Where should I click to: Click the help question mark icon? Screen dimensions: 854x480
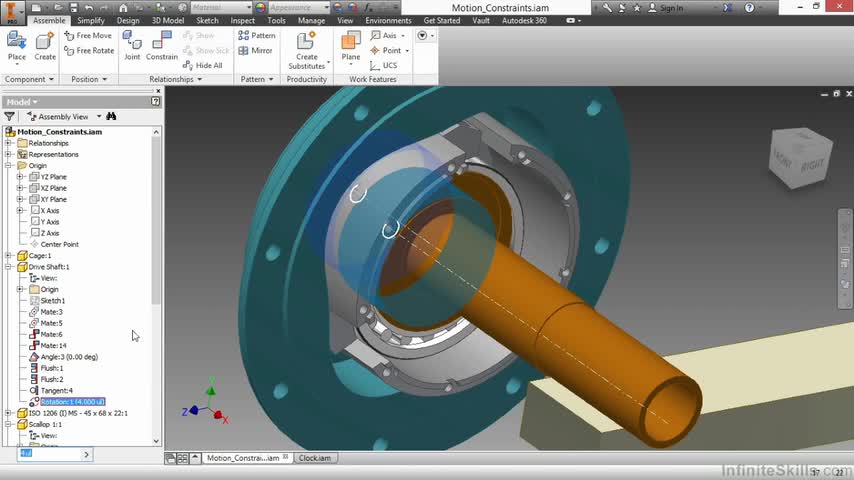click(749, 8)
